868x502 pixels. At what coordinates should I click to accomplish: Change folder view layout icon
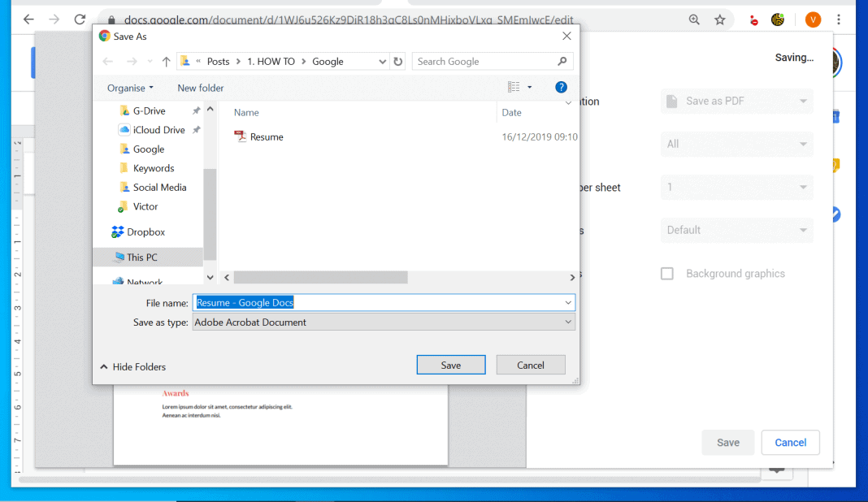click(514, 87)
